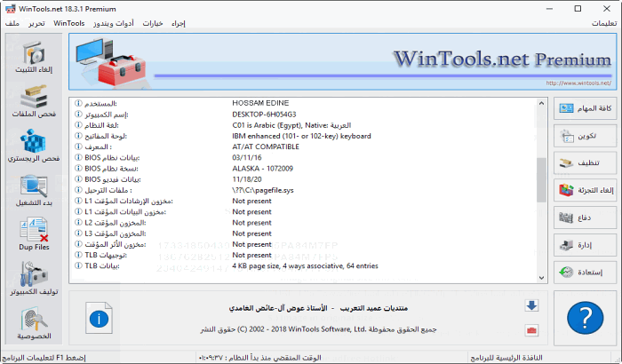Select the IBM enhanced keyboard row
This screenshot has width=622, height=364.
[304, 136]
